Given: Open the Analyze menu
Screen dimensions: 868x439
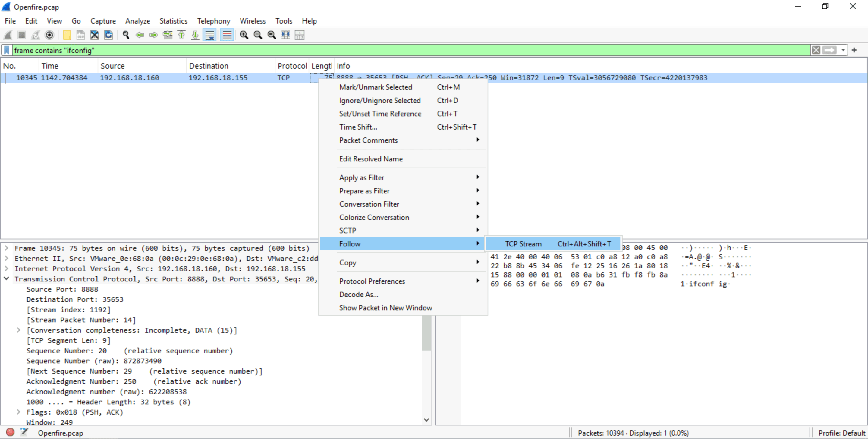Looking at the screenshot, I should point(137,21).
